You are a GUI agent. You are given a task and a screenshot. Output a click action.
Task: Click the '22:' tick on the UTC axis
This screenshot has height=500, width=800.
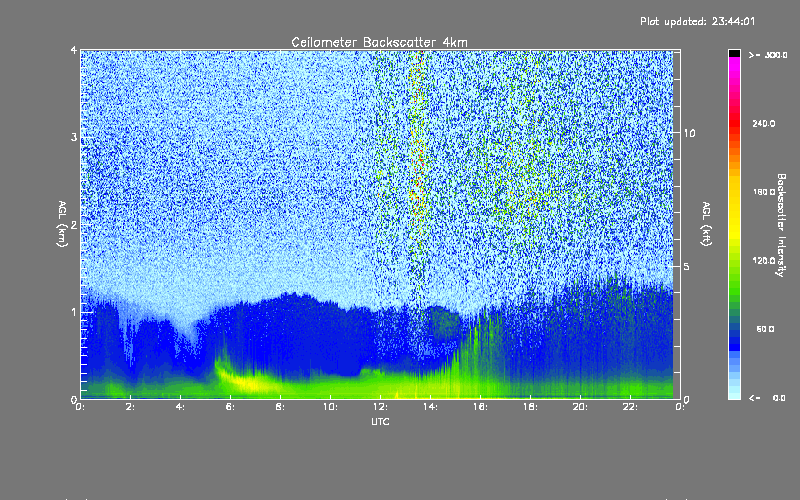point(631,407)
